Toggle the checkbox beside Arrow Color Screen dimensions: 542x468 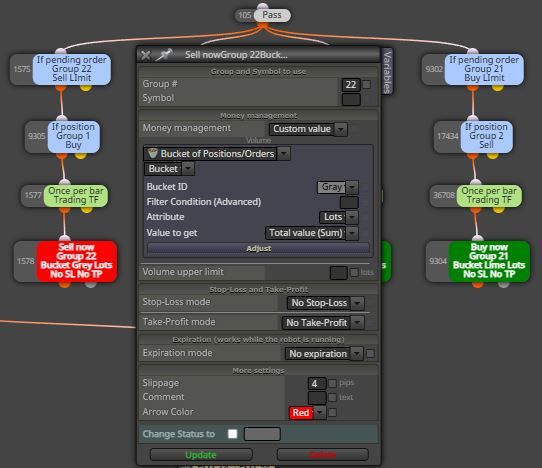coord(332,412)
